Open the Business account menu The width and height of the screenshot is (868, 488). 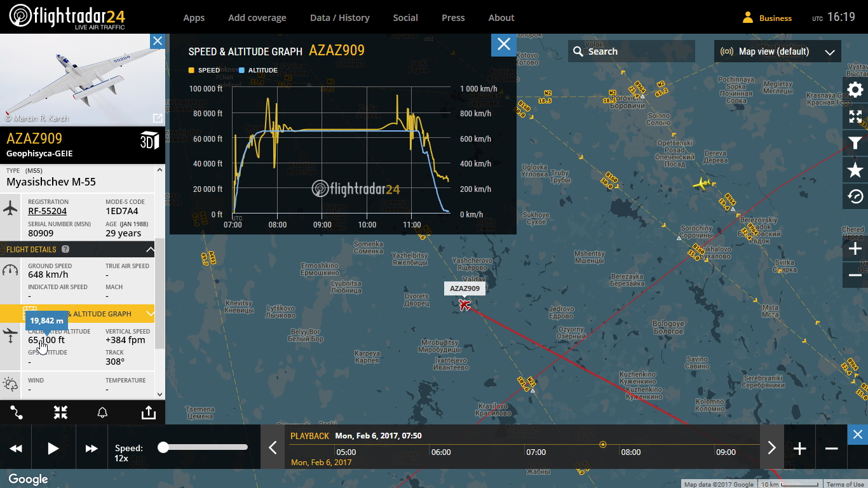[x=767, y=18]
